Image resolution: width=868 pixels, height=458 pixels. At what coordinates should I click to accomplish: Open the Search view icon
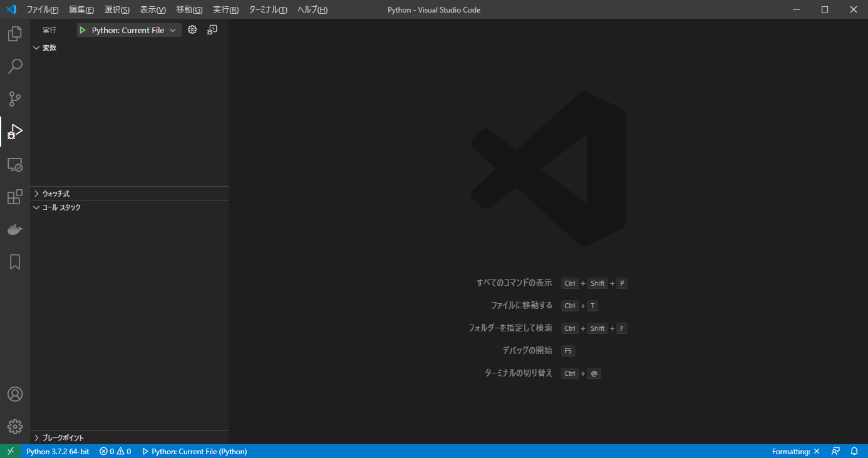point(15,66)
